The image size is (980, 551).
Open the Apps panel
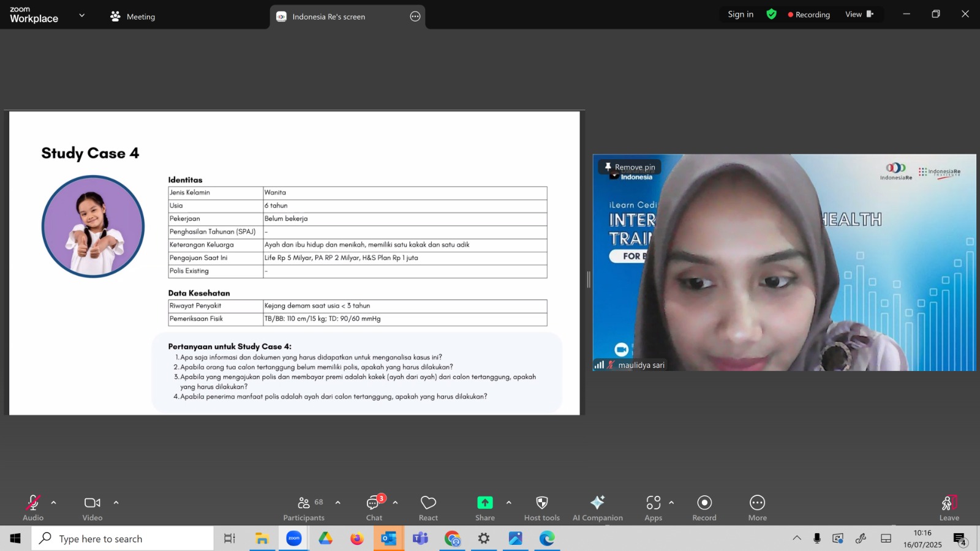tap(653, 508)
